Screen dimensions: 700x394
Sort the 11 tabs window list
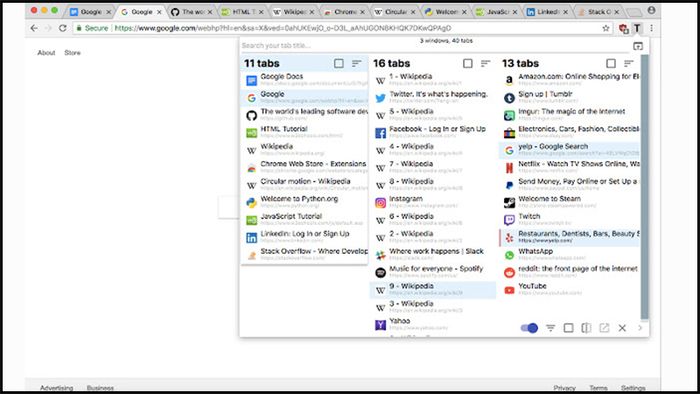pos(356,63)
